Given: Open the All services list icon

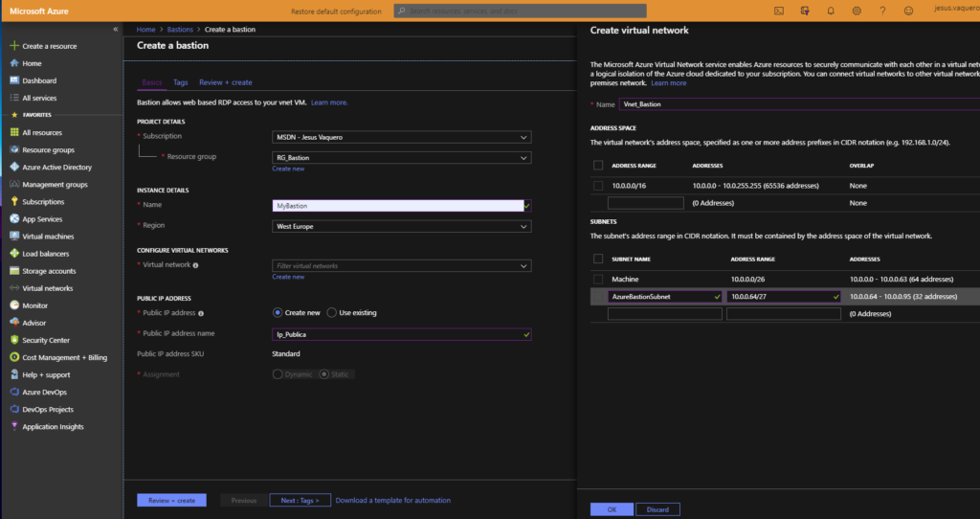Looking at the screenshot, I should [x=14, y=98].
